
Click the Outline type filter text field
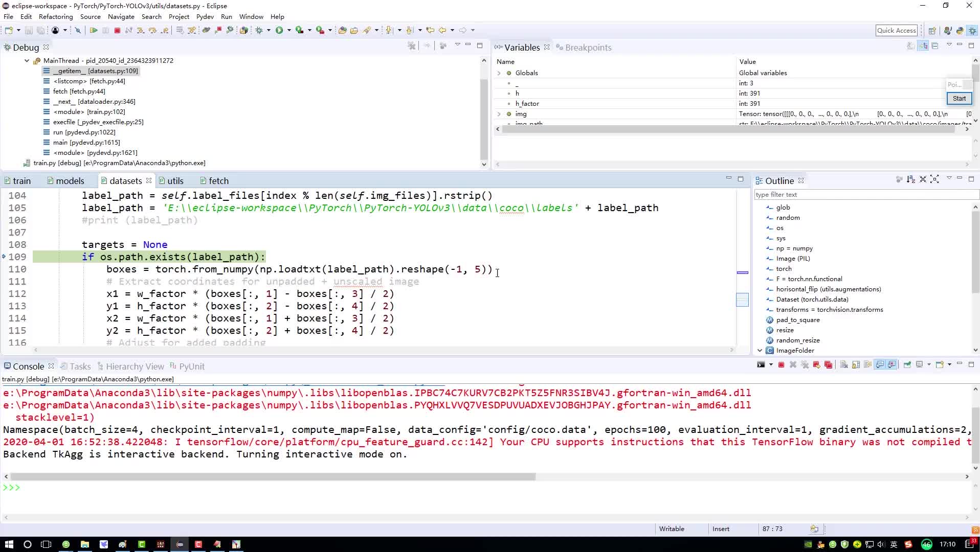click(866, 195)
